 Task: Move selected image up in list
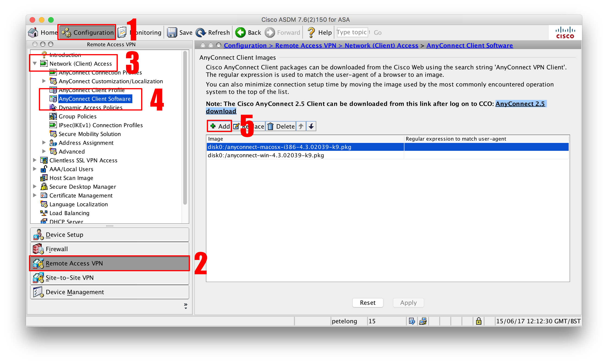coord(301,126)
